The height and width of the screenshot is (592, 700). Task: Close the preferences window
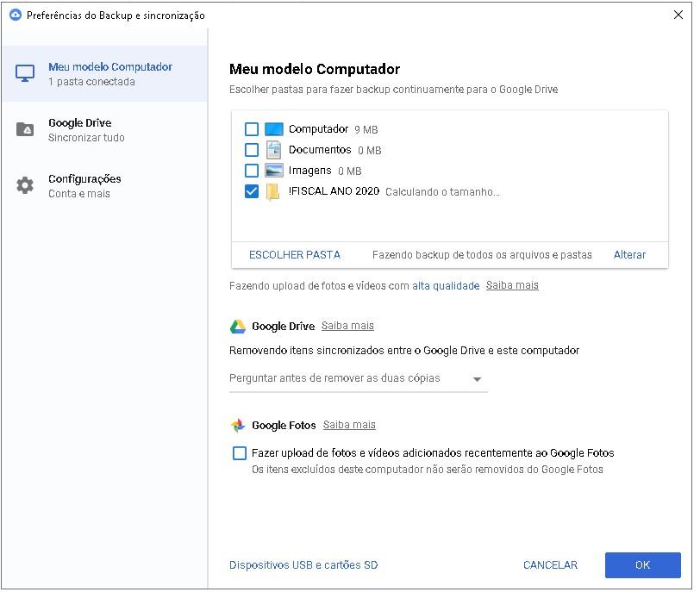click(678, 15)
